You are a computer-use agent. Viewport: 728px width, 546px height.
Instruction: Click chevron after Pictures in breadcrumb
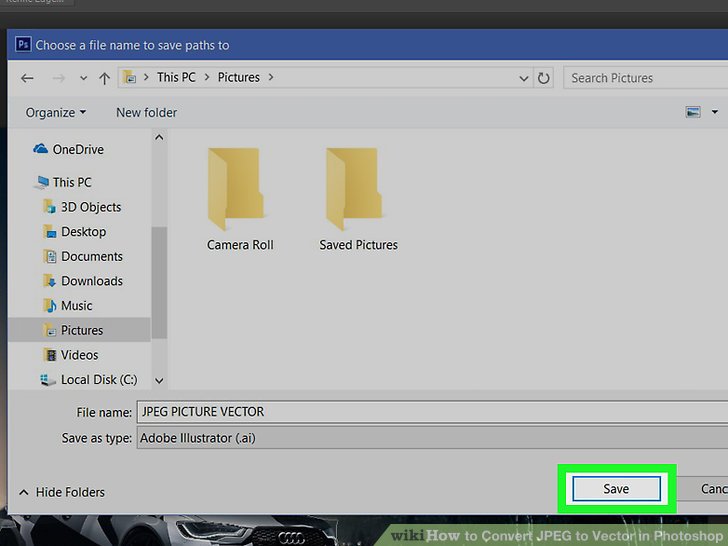click(271, 77)
